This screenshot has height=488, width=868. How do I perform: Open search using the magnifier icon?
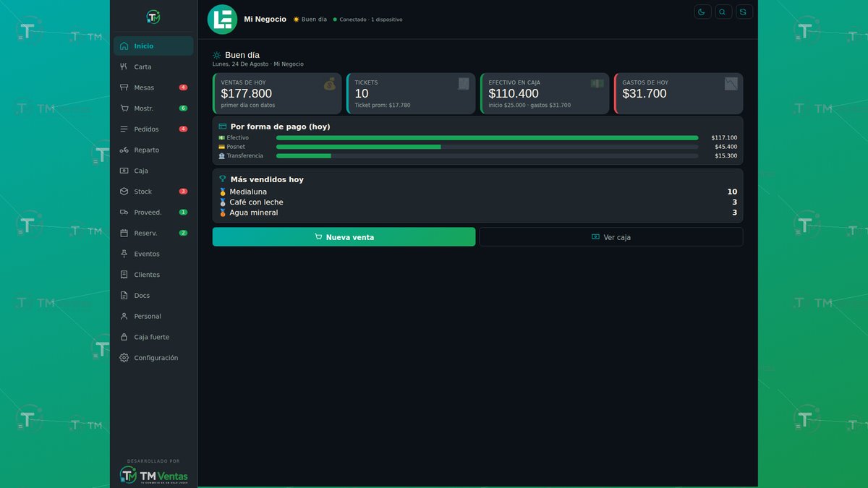point(723,12)
